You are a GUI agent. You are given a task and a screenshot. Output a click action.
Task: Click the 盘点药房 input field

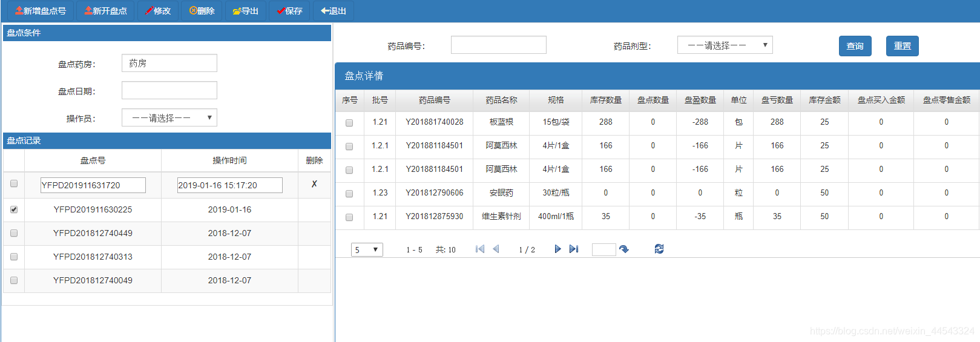click(169, 63)
